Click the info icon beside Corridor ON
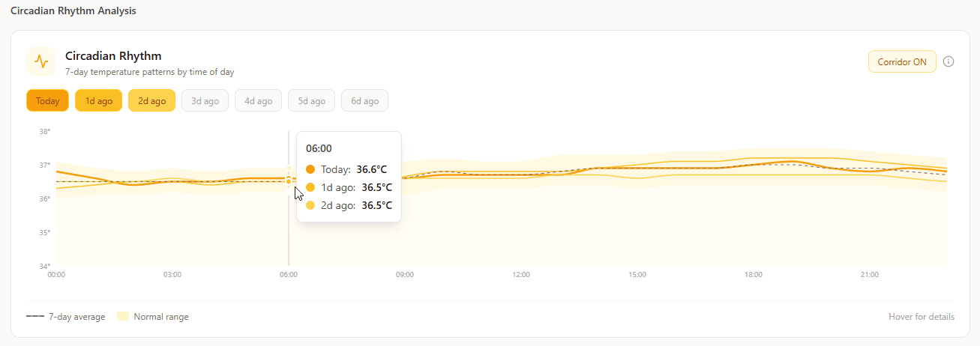 949,61
